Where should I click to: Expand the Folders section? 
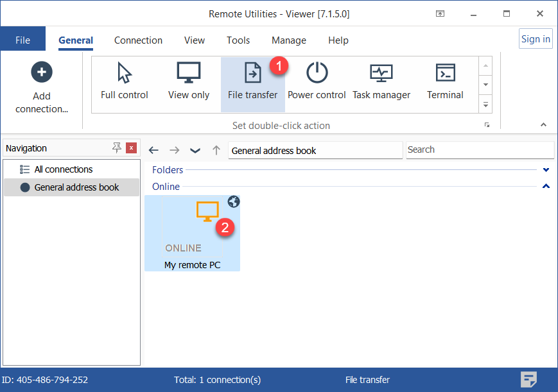(x=546, y=170)
